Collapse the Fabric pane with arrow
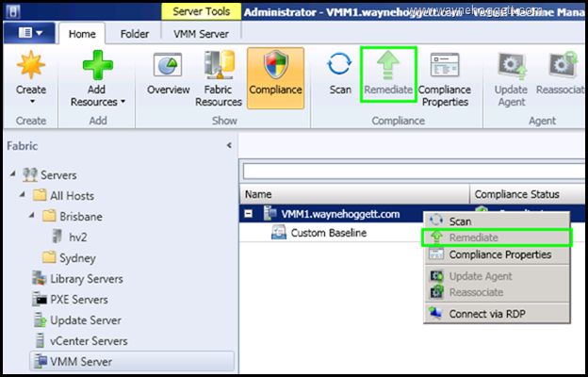 (229, 145)
